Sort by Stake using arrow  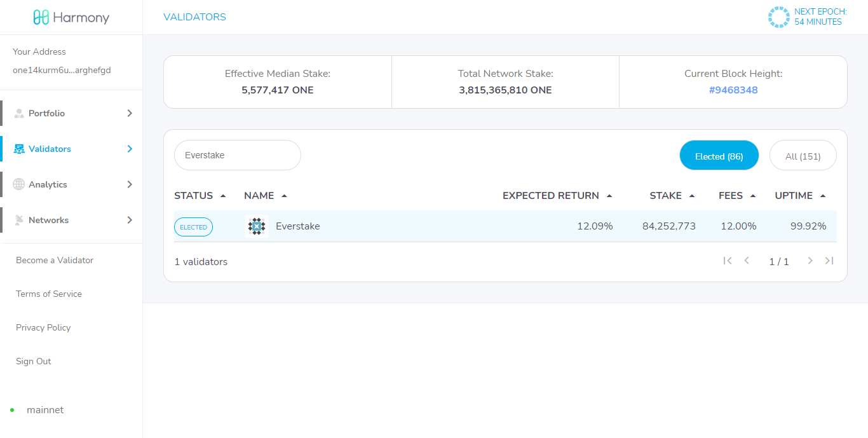[692, 196]
